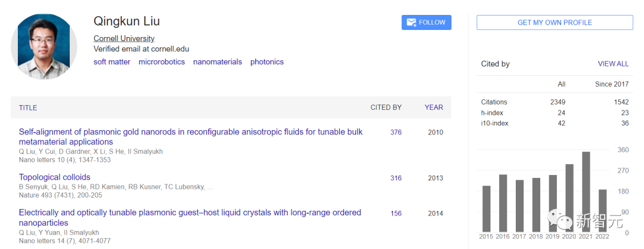Image resolution: width=644 pixels, height=249 pixels.
Task: Click the 2021 bar in citations chart
Action: coord(586,191)
